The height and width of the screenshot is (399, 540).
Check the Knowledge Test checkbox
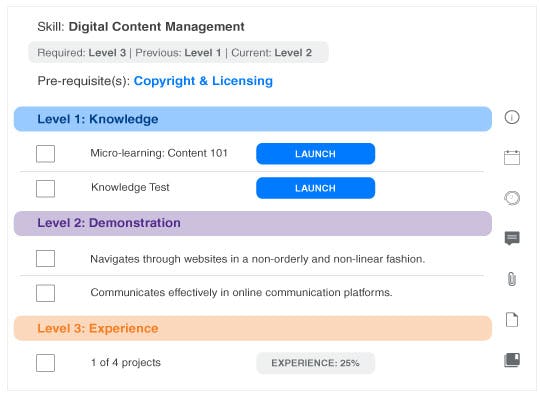(45, 188)
